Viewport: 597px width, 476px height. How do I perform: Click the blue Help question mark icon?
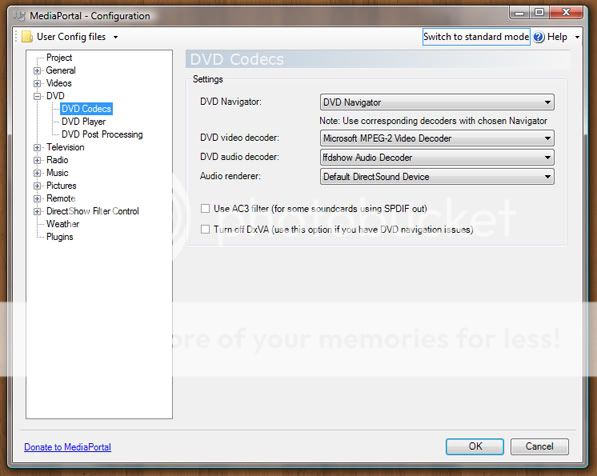pos(539,37)
